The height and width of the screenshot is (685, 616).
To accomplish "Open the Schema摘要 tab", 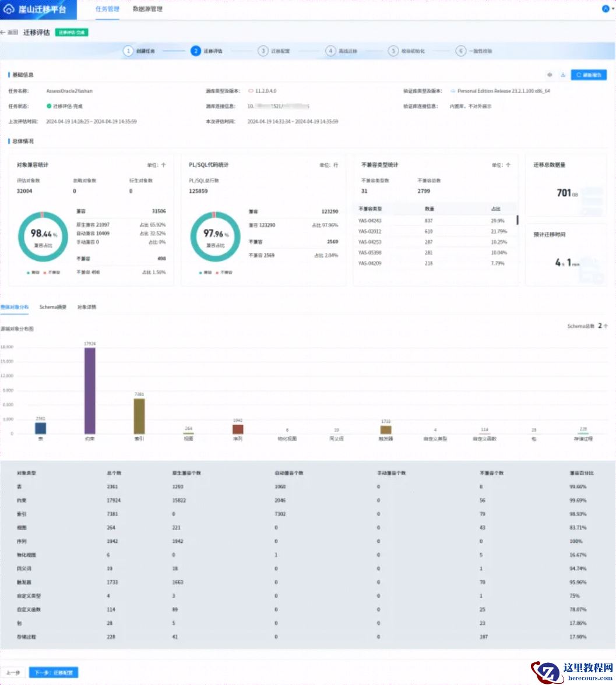I will [x=53, y=306].
